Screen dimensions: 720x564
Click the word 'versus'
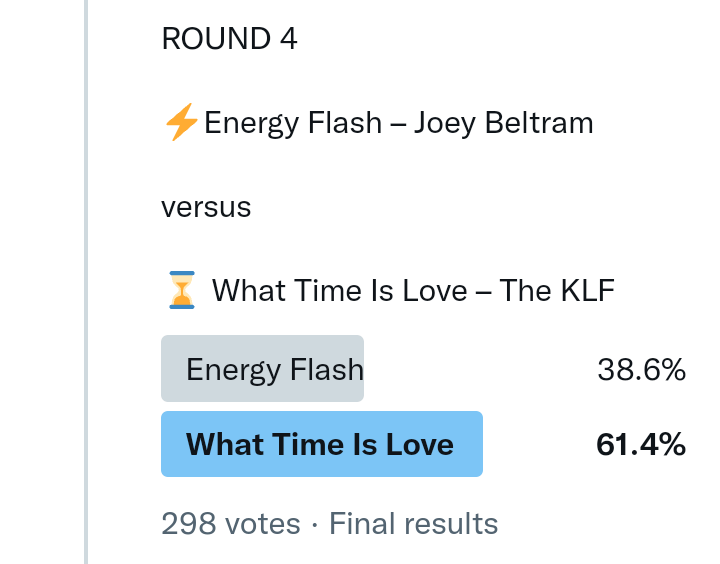pos(206,207)
